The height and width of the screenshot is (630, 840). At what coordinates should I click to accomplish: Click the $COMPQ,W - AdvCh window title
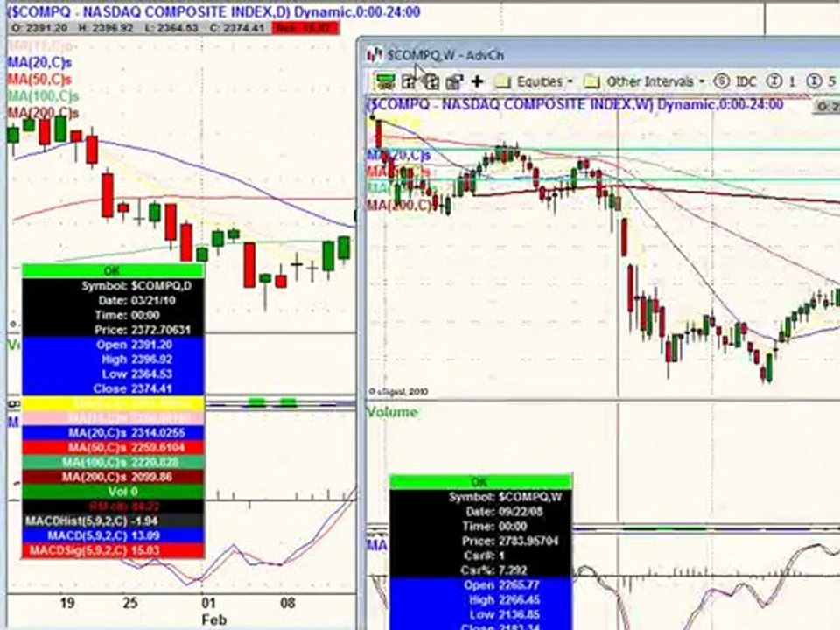pyautogui.click(x=445, y=54)
